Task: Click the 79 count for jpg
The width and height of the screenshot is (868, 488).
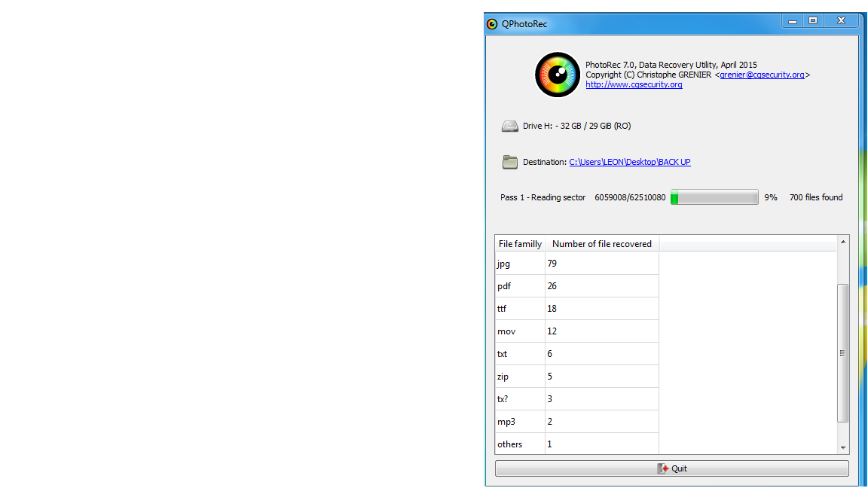Action: (552, 264)
